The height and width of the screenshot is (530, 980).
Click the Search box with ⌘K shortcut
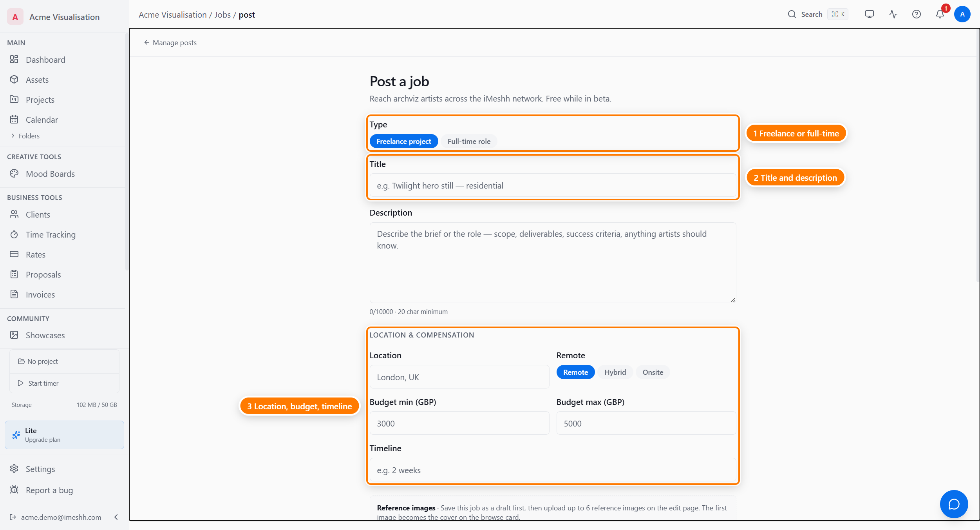point(817,15)
